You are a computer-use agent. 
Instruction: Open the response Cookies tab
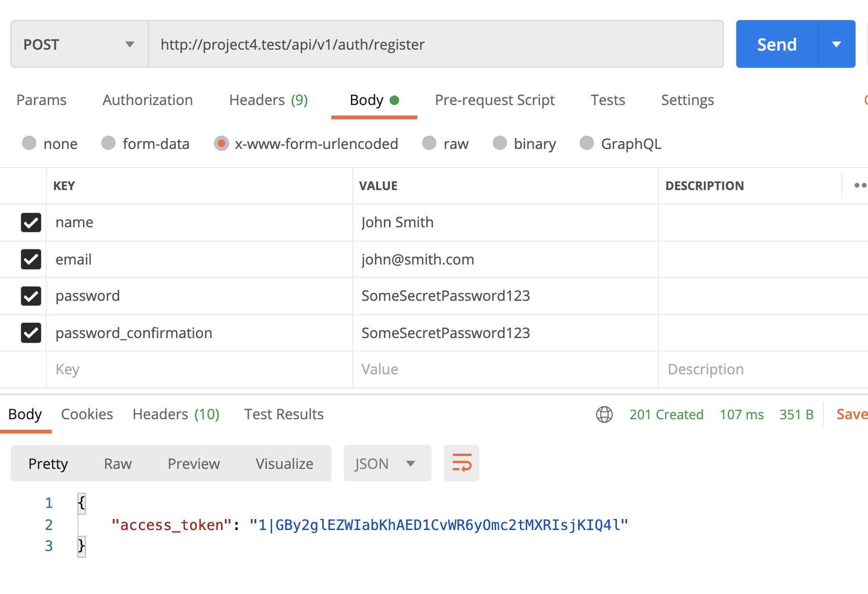point(87,414)
